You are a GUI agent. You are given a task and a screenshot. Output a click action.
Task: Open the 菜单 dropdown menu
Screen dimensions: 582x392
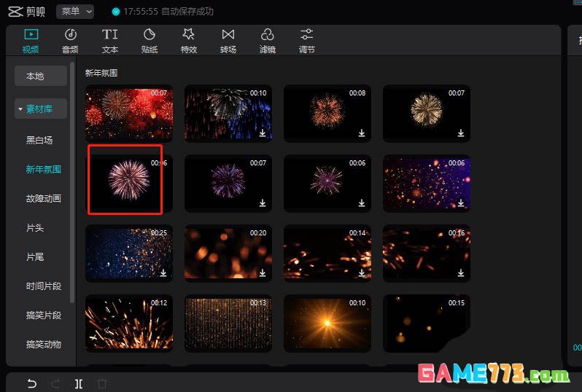pos(75,12)
